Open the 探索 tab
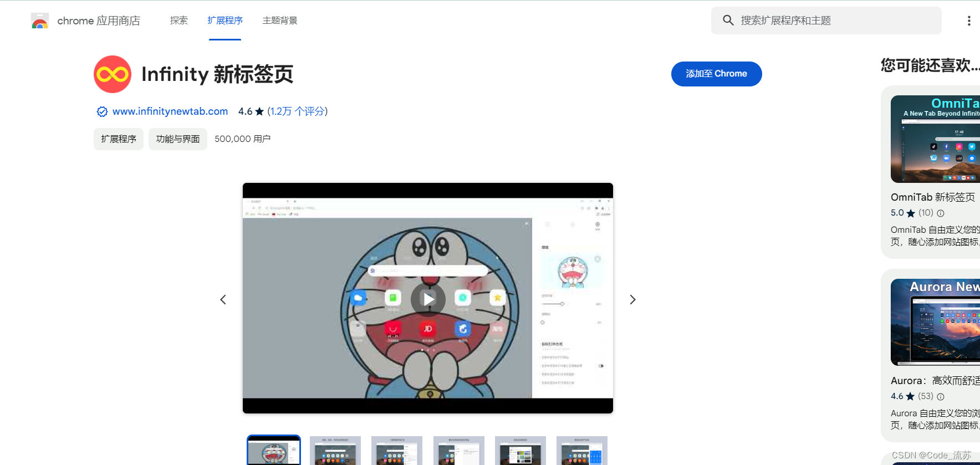This screenshot has height=465, width=980. pyautogui.click(x=179, y=21)
